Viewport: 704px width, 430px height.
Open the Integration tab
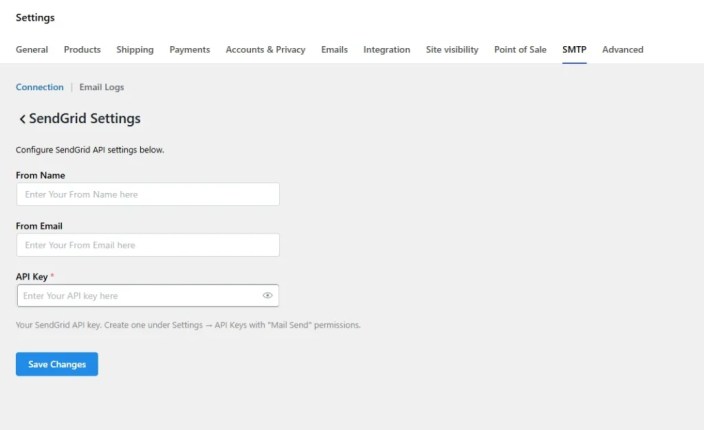tap(387, 49)
